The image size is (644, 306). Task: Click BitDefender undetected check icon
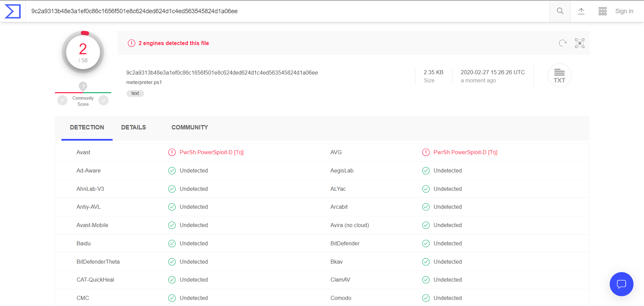pos(426,243)
